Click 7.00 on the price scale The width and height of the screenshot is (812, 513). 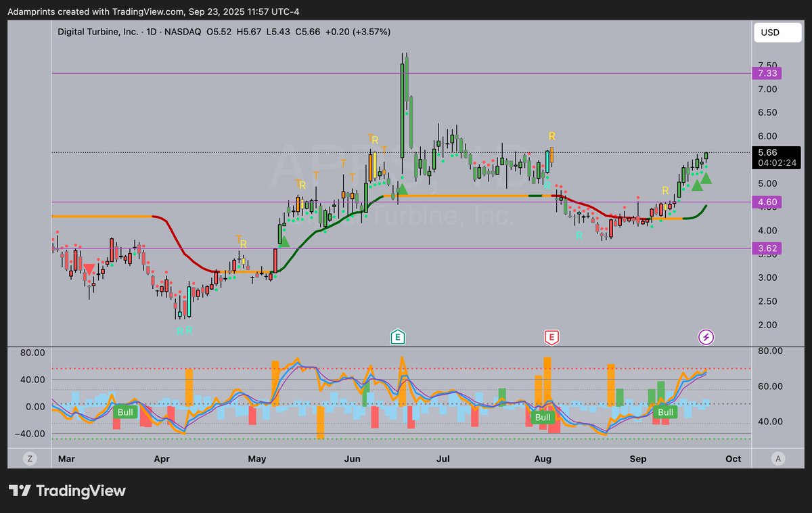point(767,89)
